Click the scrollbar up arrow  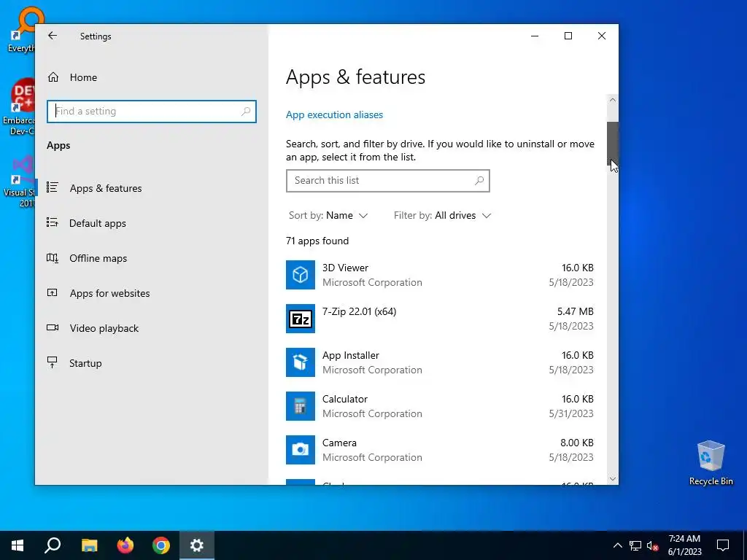(613, 100)
